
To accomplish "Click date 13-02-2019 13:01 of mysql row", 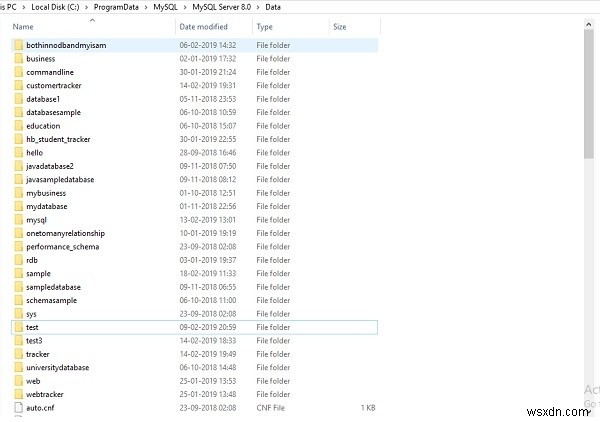I will click(x=208, y=220).
